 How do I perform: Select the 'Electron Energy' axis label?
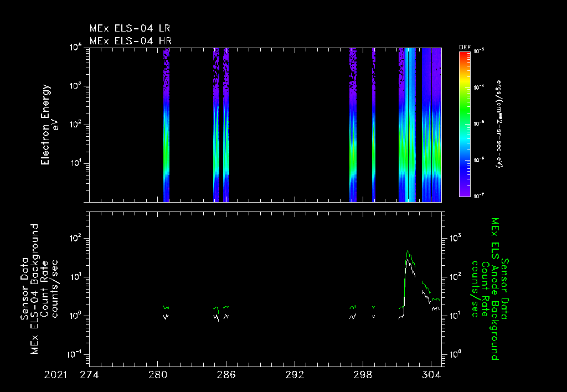click(45, 125)
